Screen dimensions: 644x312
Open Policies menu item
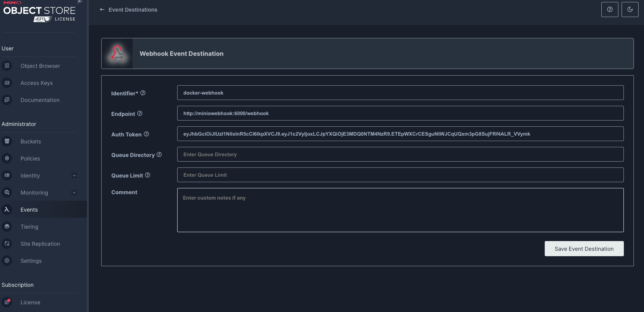point(30,159)
